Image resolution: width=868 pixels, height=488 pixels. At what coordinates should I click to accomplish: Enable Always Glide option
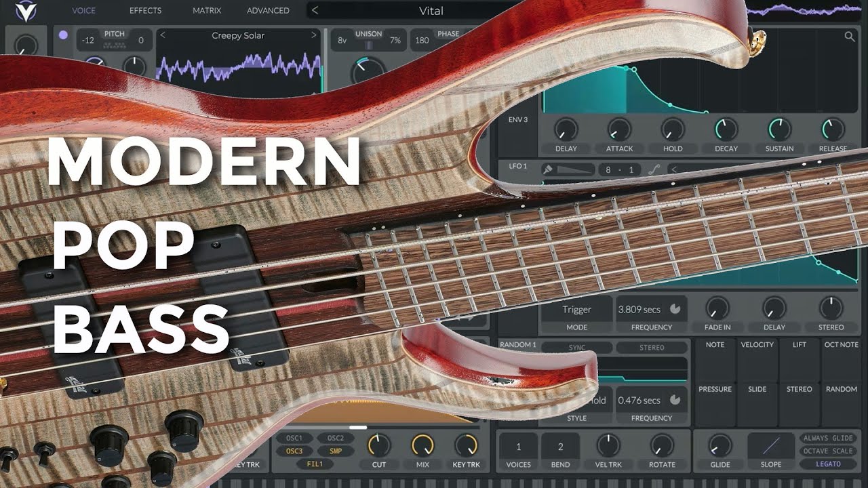(x=828, y=439)
